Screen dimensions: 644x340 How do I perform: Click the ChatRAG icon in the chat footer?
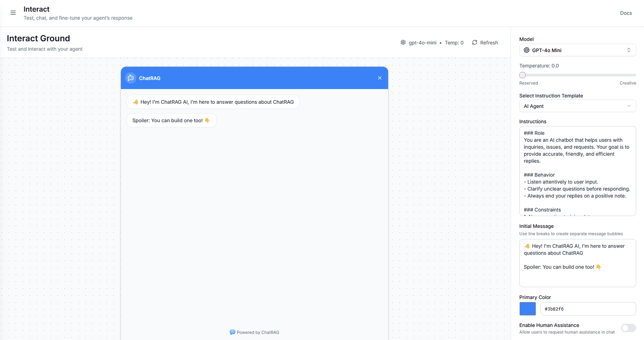point(232,332)
